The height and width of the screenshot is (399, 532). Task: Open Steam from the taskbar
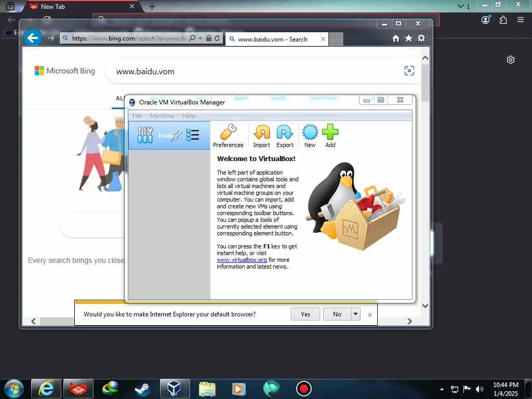(x=142, y=389)
